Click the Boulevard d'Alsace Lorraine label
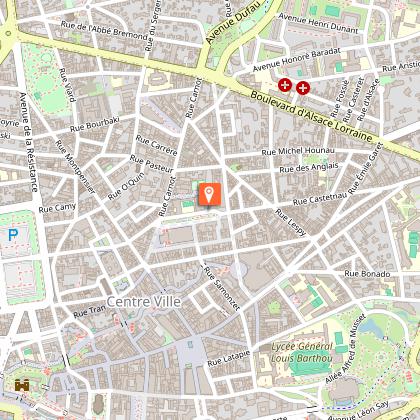This screenshot has height=420, width=420. click(311, 117)
